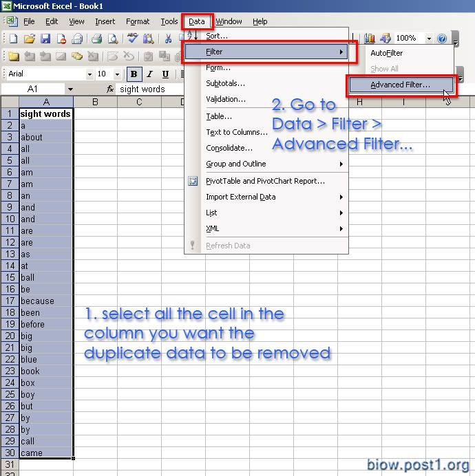Screen dimensions: 475x476
Task: Choose Advanced Filter... in submenu
Action: [x=401, y=85]
